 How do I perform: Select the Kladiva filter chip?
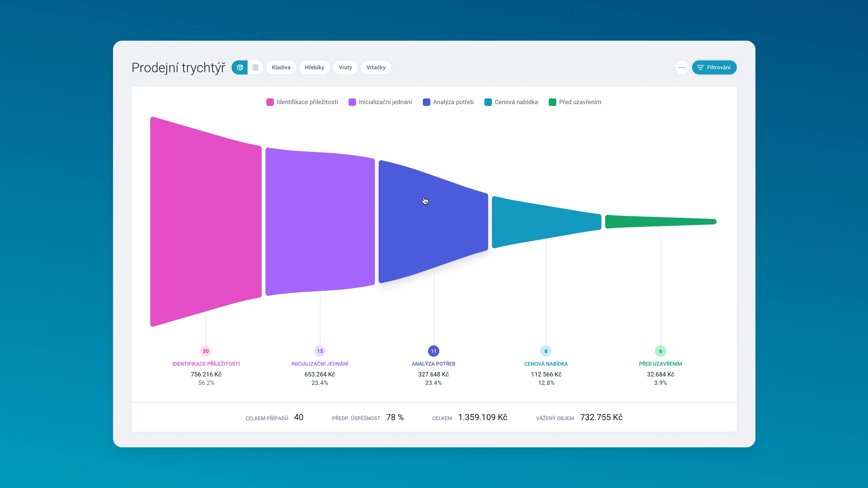coord(281,67)
